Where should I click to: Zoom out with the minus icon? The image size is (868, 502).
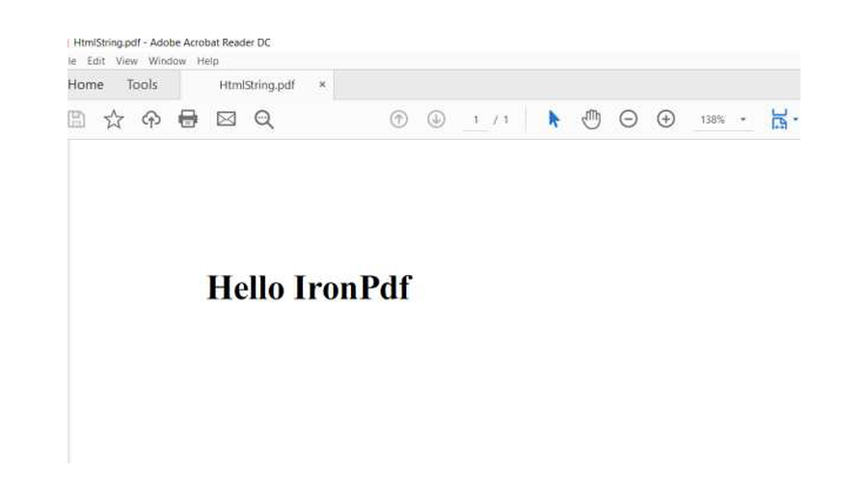[x=628, y=119]
